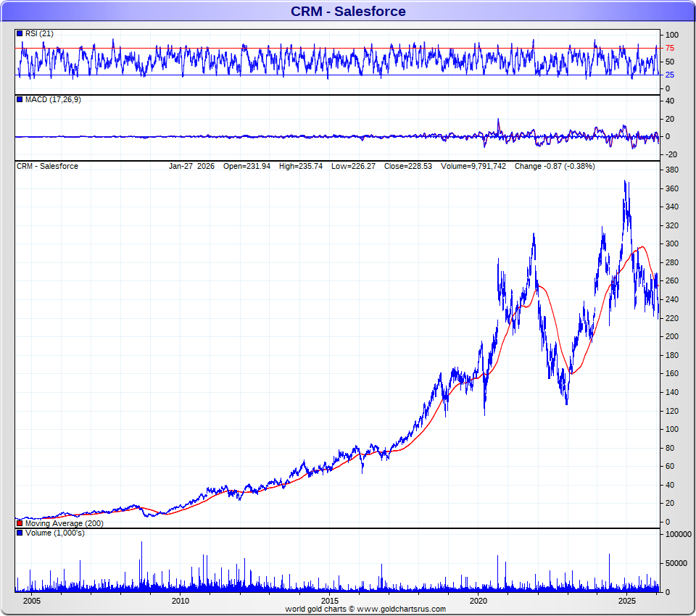The height and width of the screenshot is (616, 696).
Task: Click the date 'Jan-27 2026'
Action: (191, 166)
